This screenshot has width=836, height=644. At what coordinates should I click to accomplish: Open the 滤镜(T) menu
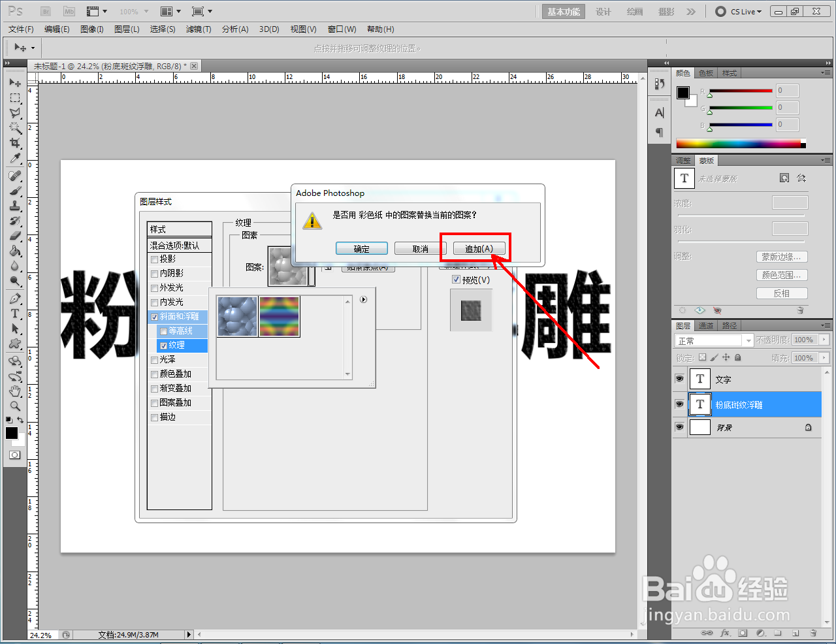click(199, 29)
